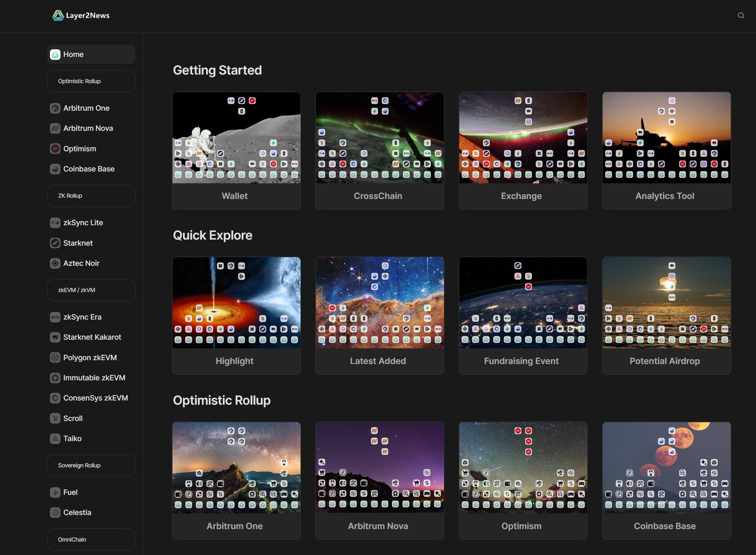Click the Potential Airdrop card label

tap(665, 361)
